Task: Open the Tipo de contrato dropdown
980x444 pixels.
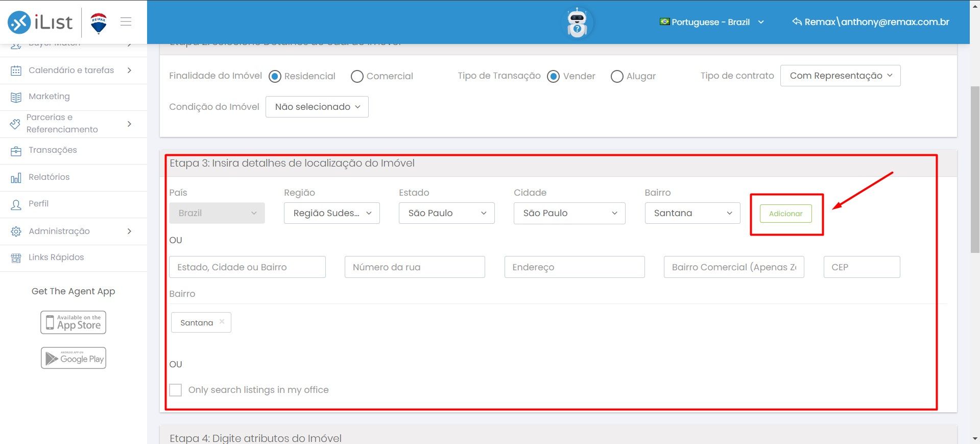Action: pos(840,76)
